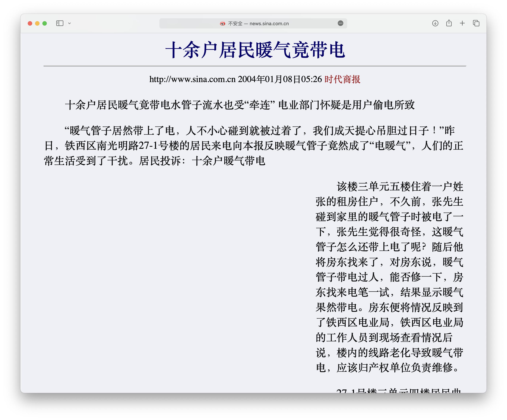The width and height of the screenshot is (507, 420).
Task: Expand the sidebar options chevron
Action: click(x=69, y=23)
